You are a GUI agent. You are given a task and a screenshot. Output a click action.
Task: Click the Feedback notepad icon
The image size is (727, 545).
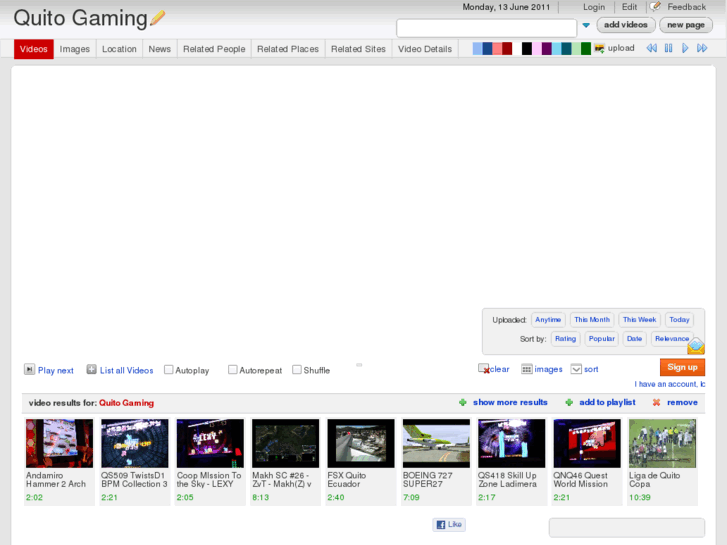pos(655,6)
